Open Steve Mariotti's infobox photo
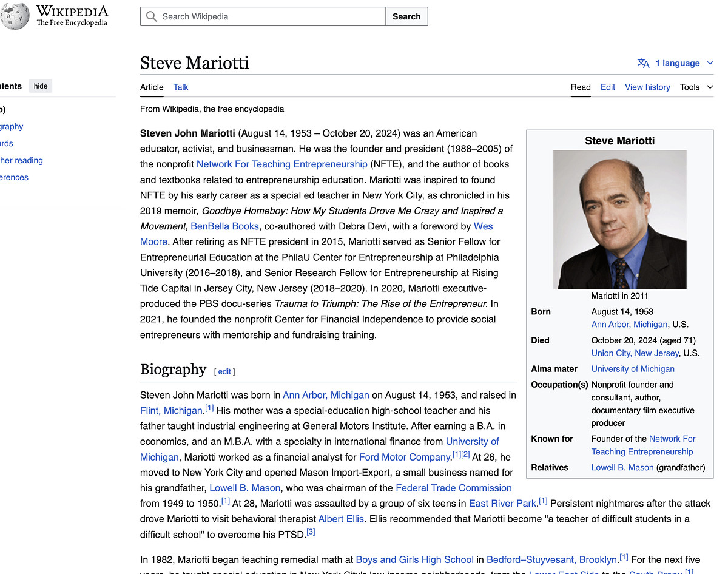Viewport: 728px width, 574px height. (619, 220)
